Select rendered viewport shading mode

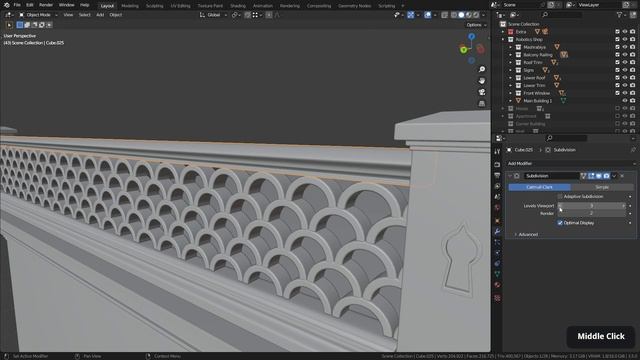coord(476,15)
